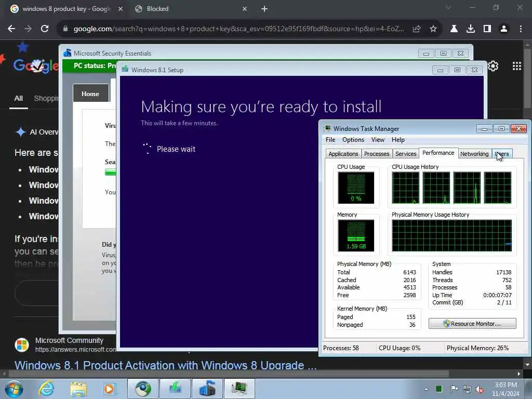Screen dimensions: 532x399
Task: Click green Task Manager tray icon
Action: 439,389
